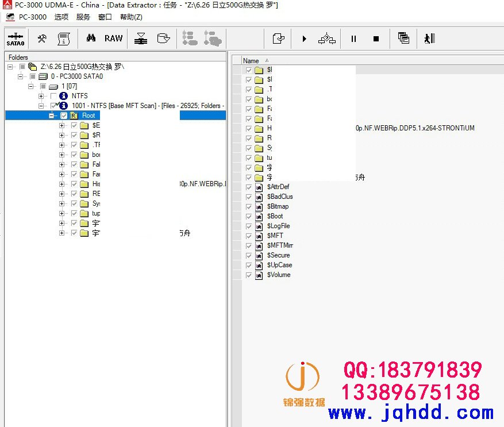Toggle the Root folder checkbox
This screenshot has width=504, height=427.
pyautogui.click(x=64, y=116)
